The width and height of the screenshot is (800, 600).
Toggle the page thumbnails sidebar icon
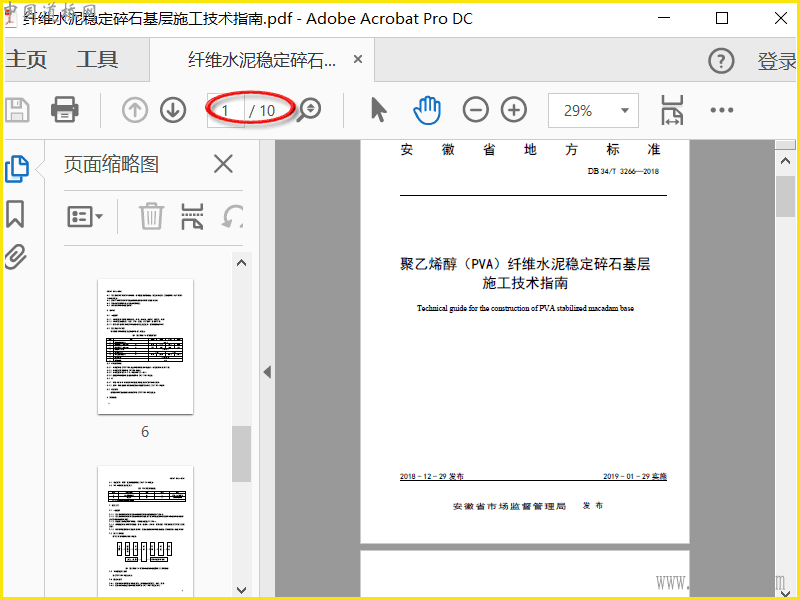point(17,169)
